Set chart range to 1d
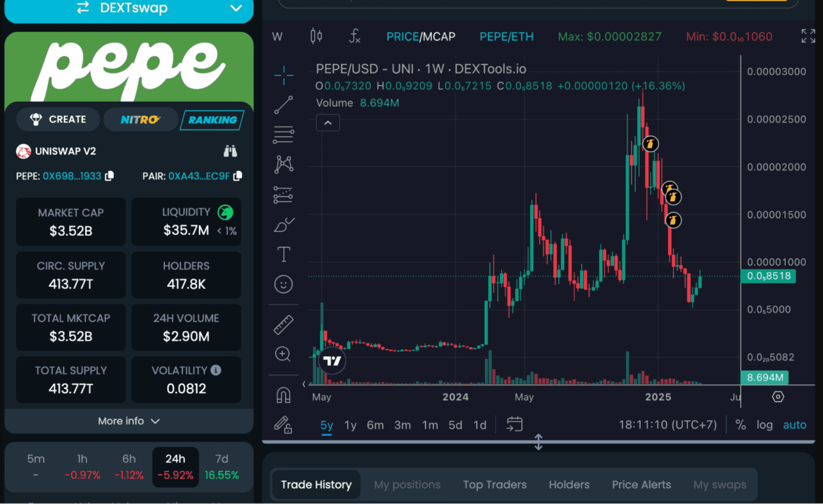Viewport: 823px width, 504px height. [x=480, y=425]
